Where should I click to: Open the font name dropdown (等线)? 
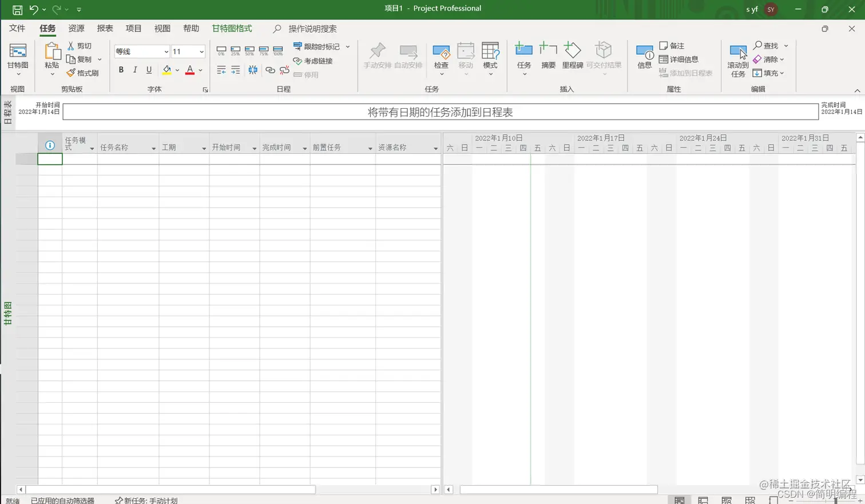coord(166,51)
